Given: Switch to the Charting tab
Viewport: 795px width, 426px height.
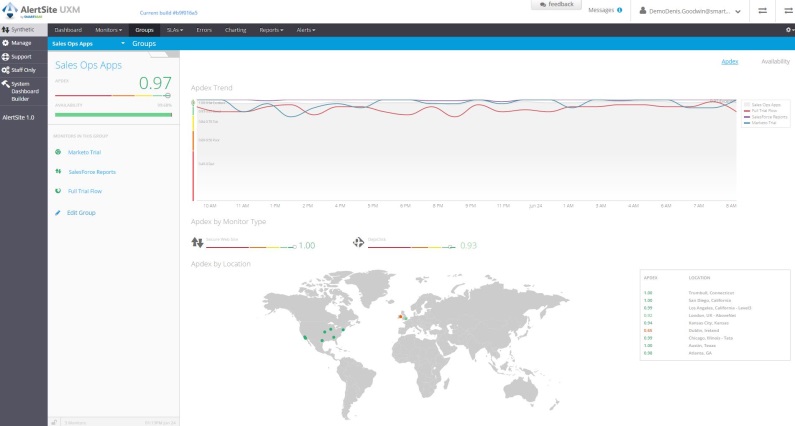Looking at the screenshot, I should click(235, 30).
